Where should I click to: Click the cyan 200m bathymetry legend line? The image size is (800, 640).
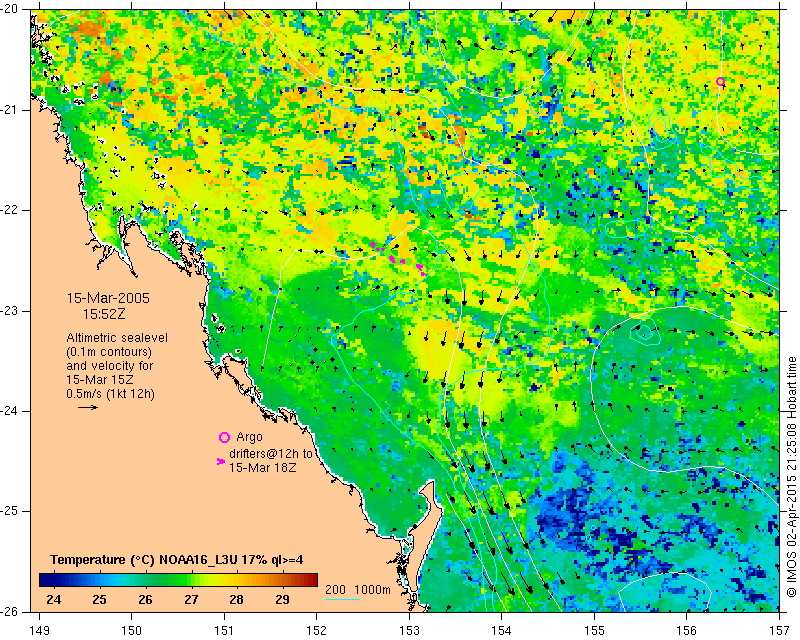342,599
